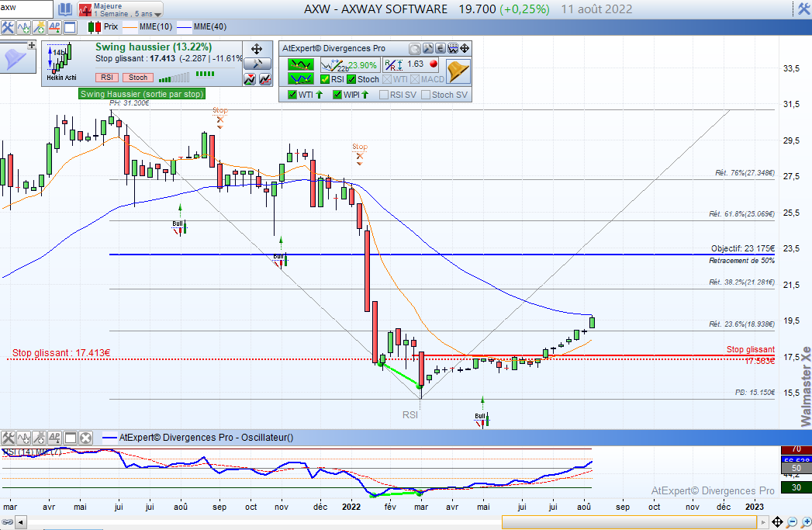This screenshot has width=812, height=530.
Task: Click the blue alert bell widget
Action: point(13,60)
